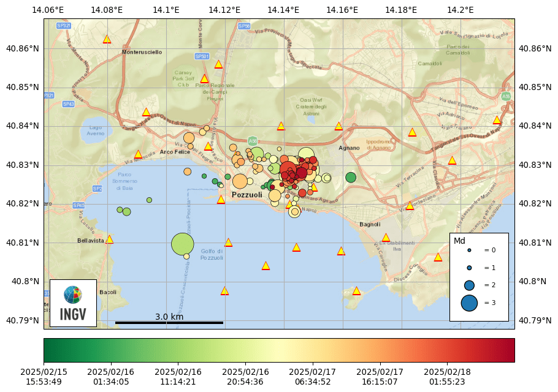Click the 3.0 km scale bar

tap(169, 322)
